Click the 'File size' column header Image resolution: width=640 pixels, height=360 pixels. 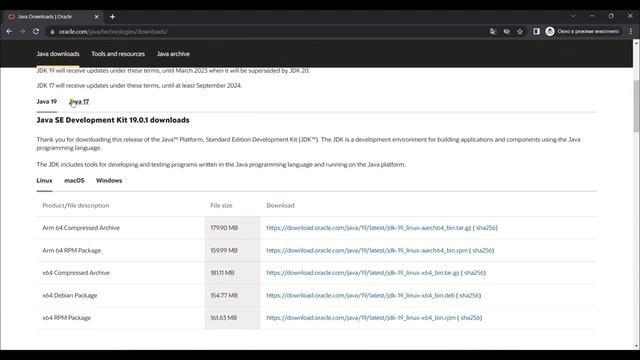[x=221, y=205]
